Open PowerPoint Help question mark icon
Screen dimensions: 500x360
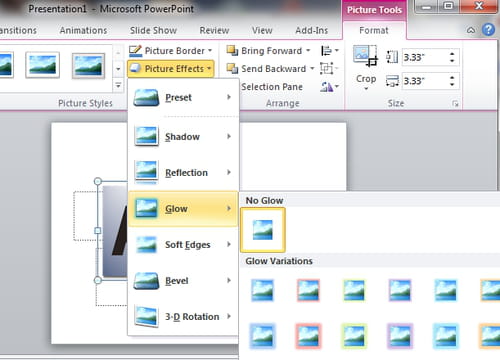click(488, 30)
